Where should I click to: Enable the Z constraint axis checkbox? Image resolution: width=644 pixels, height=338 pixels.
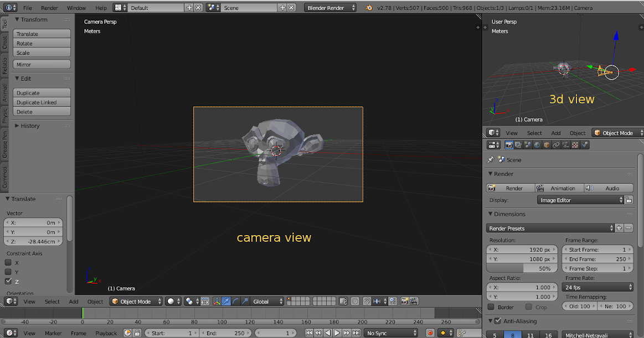pos(8,281)
